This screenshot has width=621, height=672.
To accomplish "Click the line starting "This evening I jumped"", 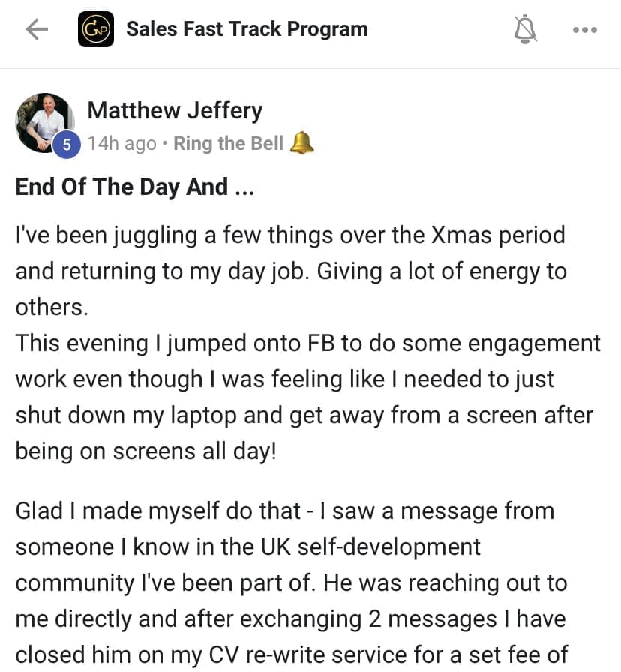I will (x=307, y=343).
